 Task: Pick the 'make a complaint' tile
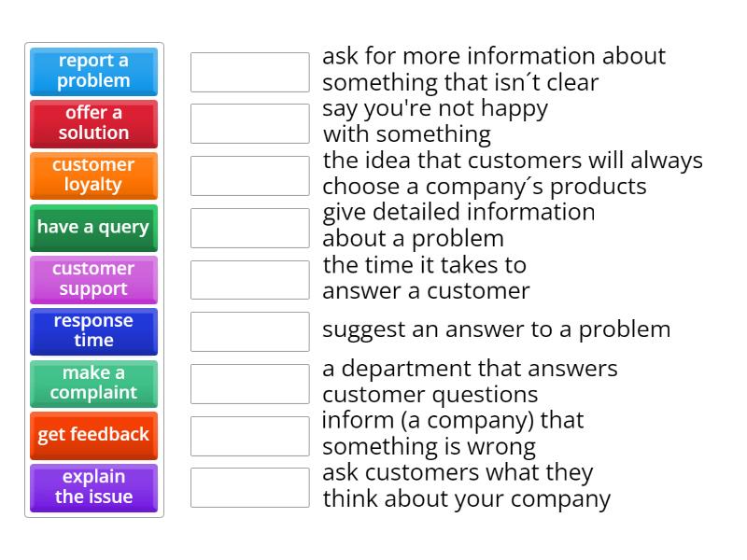[x=93, y=384]
